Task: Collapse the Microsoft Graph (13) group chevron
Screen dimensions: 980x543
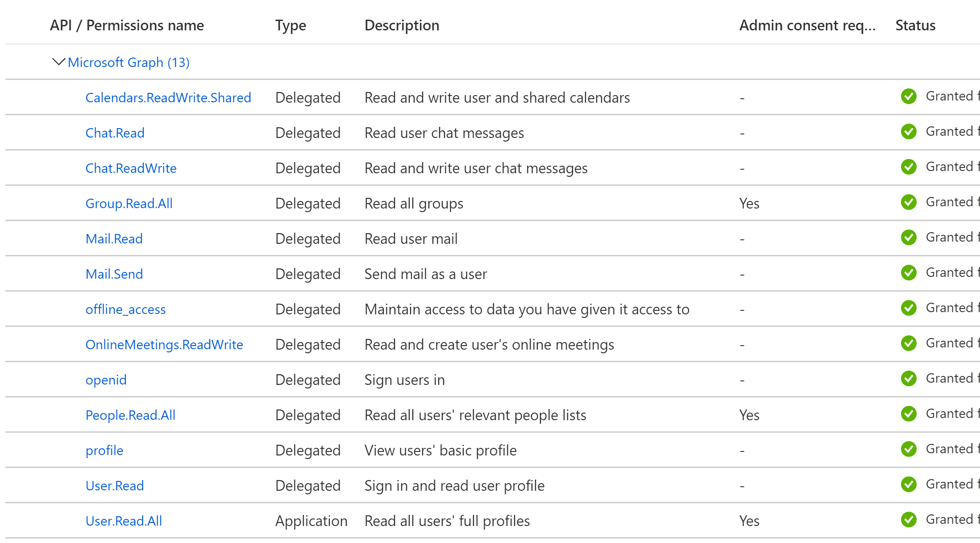Action: pyautogui.click(x=58, y=62)
